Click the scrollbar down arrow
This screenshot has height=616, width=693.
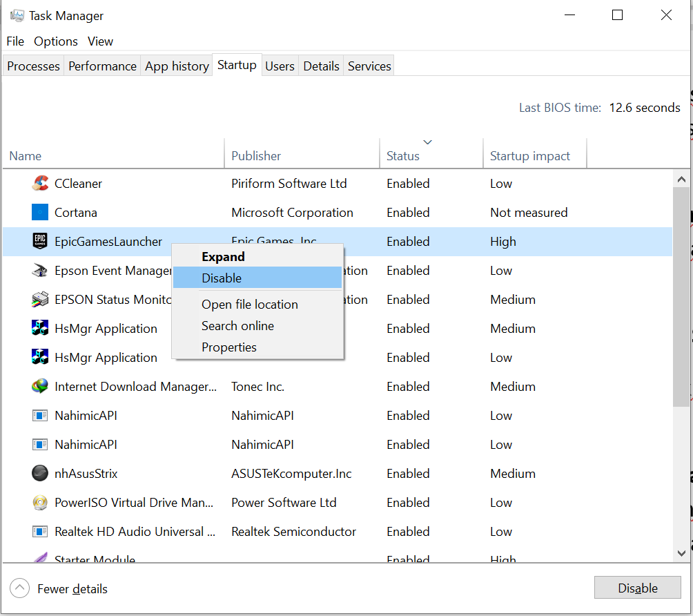(x=681, y=552)
